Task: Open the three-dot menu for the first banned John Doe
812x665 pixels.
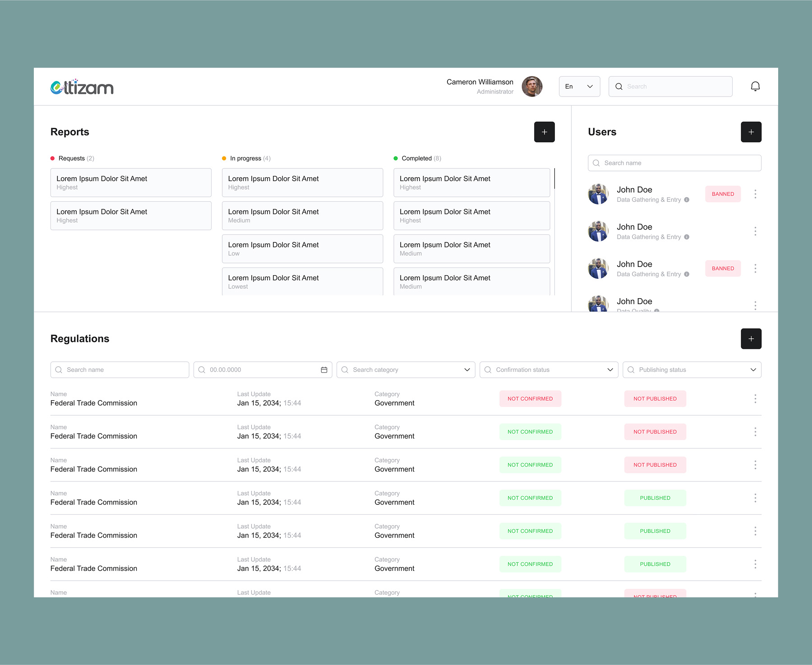Action: 755,194
